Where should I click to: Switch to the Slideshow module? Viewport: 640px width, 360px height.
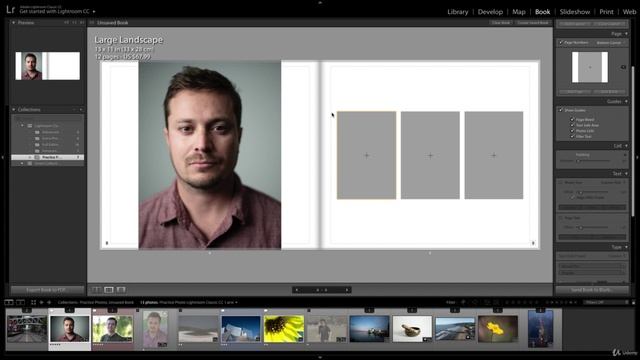pyautogui.click(x=575, y=12)
